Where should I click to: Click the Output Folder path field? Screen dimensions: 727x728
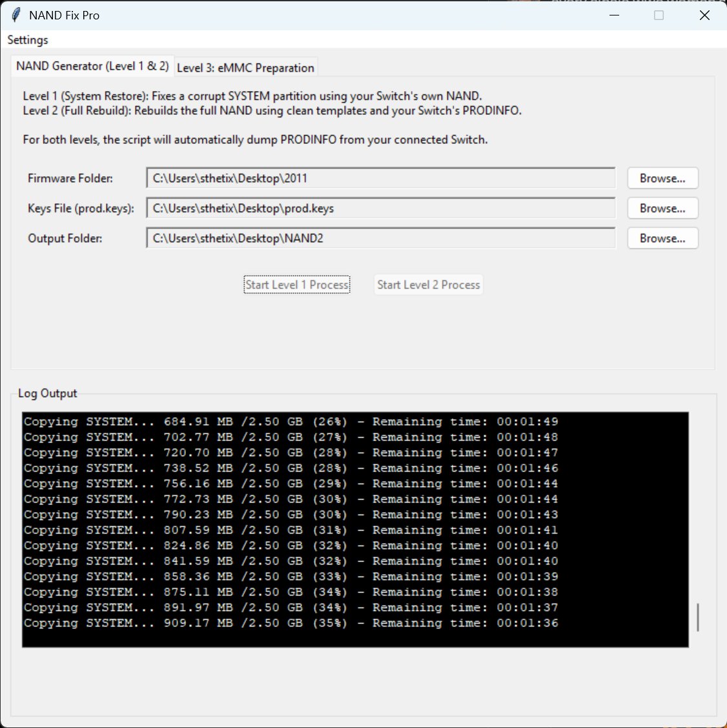381,238
